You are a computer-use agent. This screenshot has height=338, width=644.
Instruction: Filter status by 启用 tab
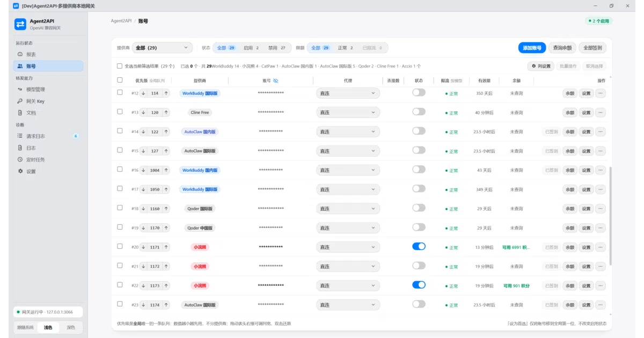tap(251, 48)
